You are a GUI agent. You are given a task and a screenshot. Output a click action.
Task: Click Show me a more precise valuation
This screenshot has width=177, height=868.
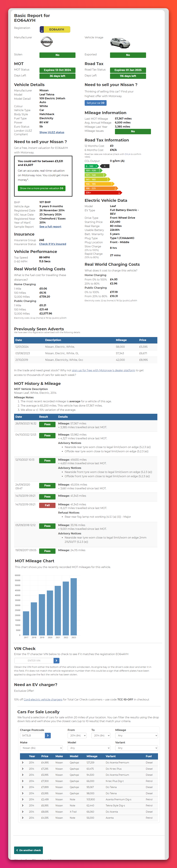click(x=41, y=188)
